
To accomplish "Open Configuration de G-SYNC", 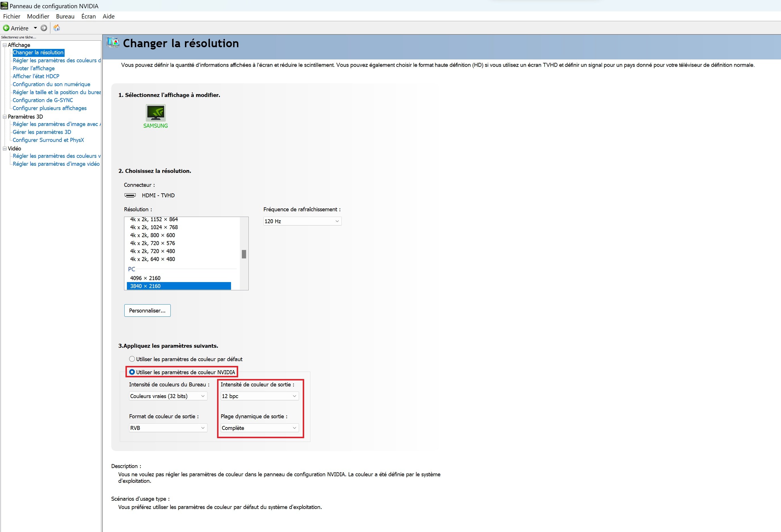I will pos(43,100).
